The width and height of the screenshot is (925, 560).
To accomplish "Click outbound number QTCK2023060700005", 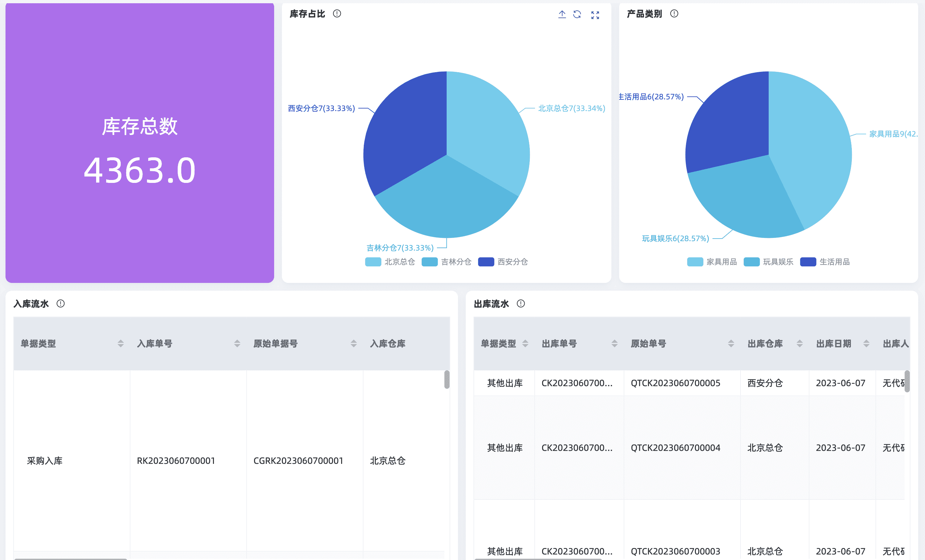I will point(675,383).
